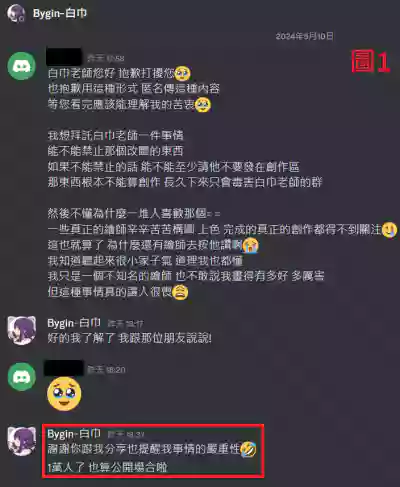This screenshot has height=487, width=400.
Task: Click the 18:20 timestamp above the large emoji
Action: point(106,370)
